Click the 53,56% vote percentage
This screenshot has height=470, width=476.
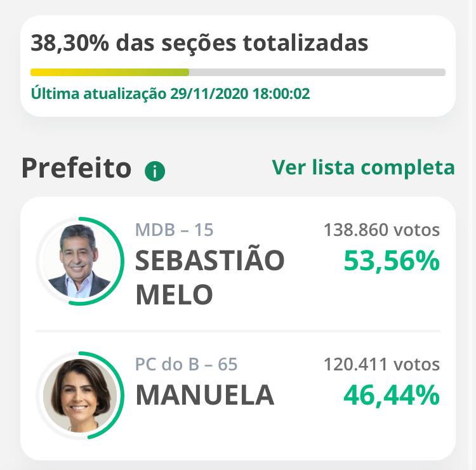[392, 261]
